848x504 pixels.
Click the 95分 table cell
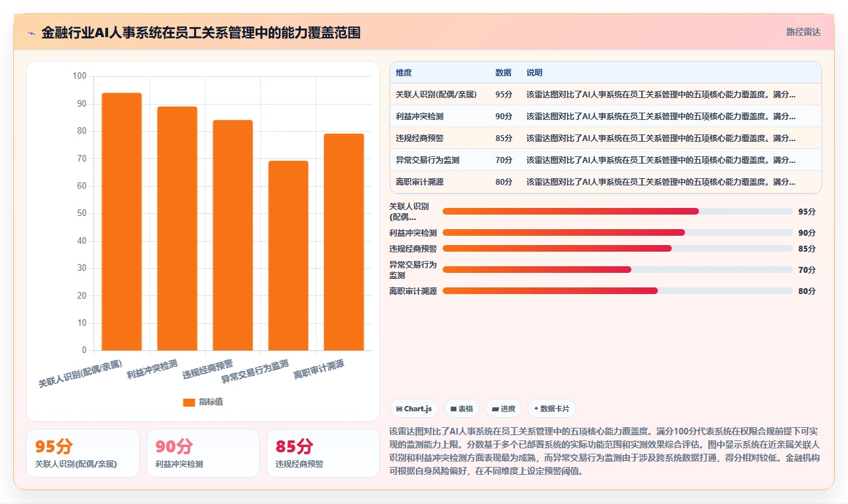coord(503,95)
